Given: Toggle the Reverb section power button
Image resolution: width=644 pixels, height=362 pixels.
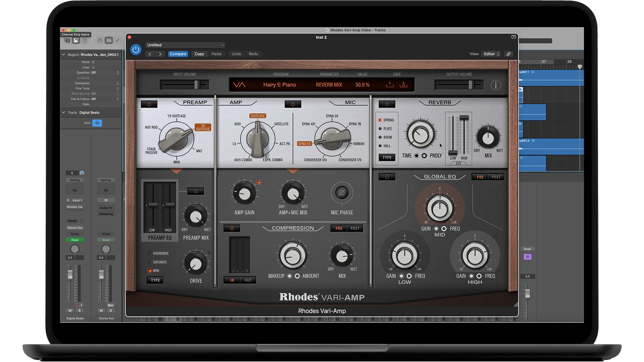Looking at the screenshot, I should [387, 104].
